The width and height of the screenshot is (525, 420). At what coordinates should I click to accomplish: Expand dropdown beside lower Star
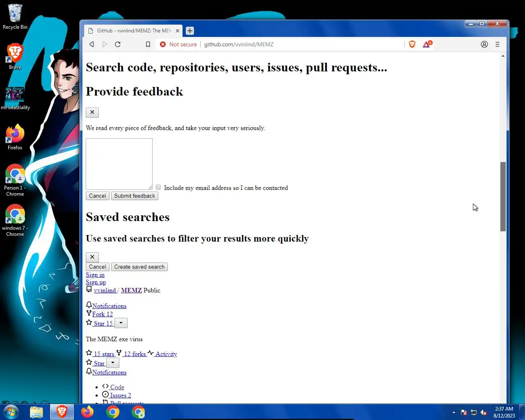click(x=113, y=363)
